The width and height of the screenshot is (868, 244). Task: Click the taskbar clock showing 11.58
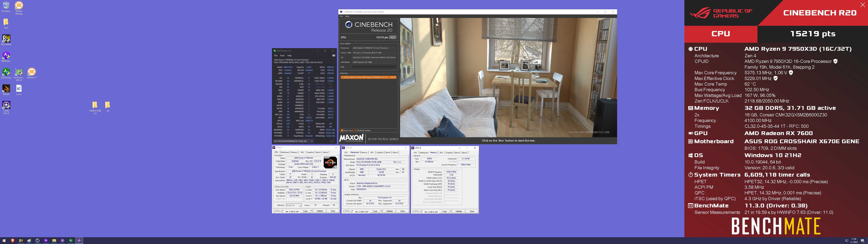pos(854,241)
